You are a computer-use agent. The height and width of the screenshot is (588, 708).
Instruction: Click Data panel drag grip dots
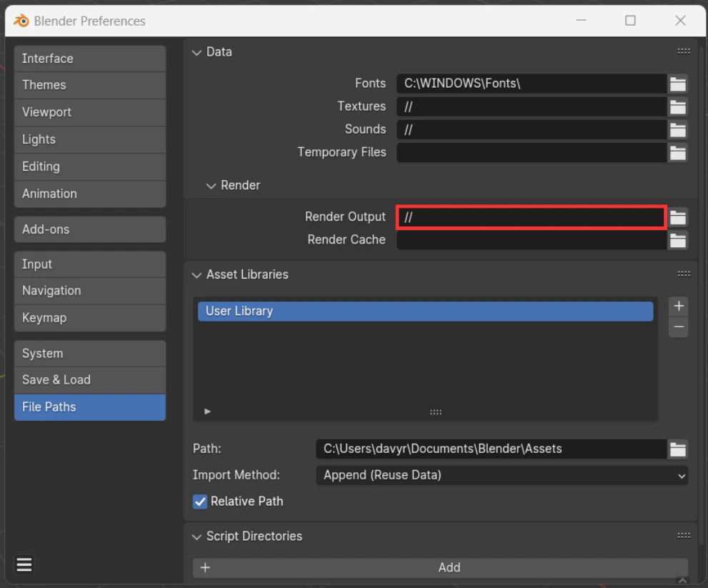tap(684, 51)
